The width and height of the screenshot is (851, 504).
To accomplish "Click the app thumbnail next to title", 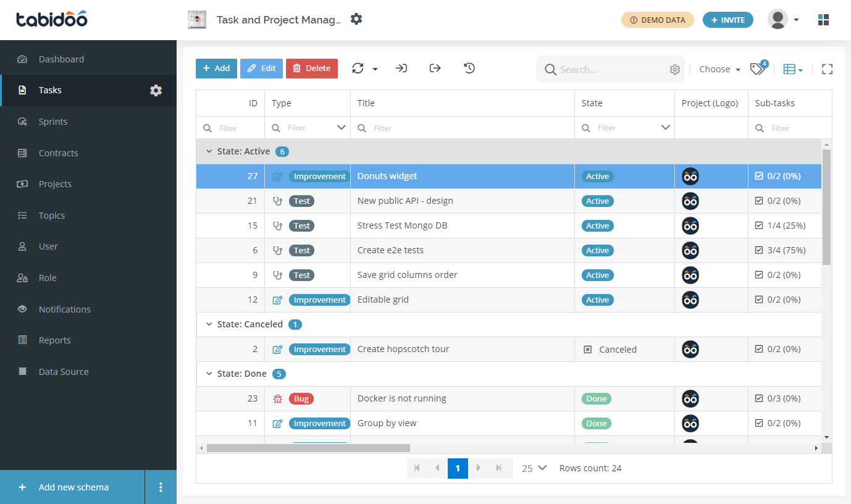I will (197, 20).
